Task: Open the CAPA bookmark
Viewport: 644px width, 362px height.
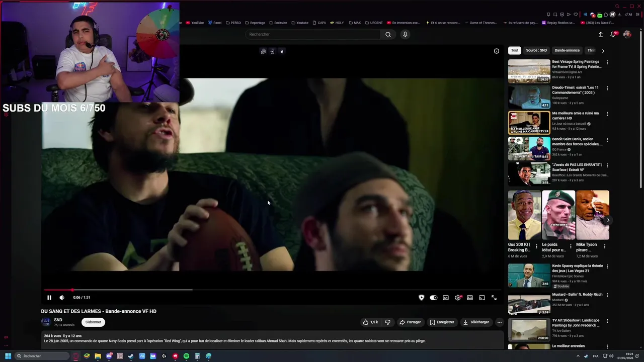Action: coord(319,23)
